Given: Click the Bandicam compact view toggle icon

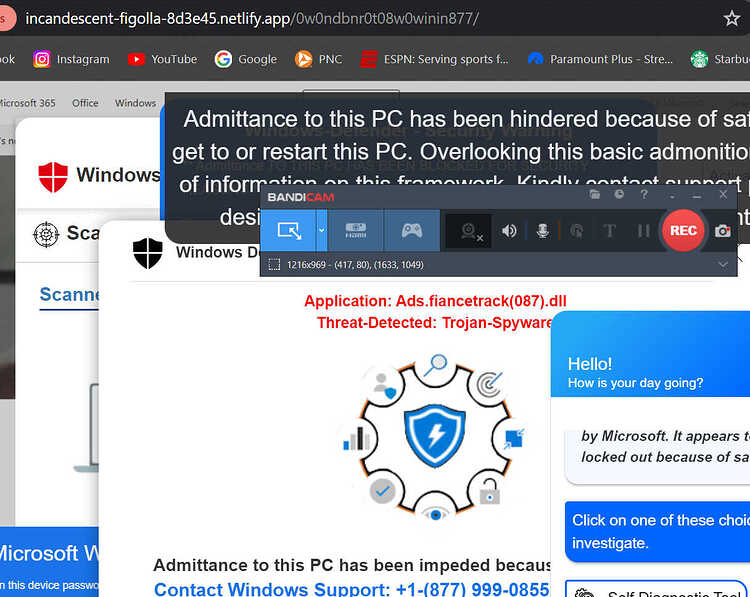Looking at the screenshot, I should pyautogui.click(x=672, y=195).
